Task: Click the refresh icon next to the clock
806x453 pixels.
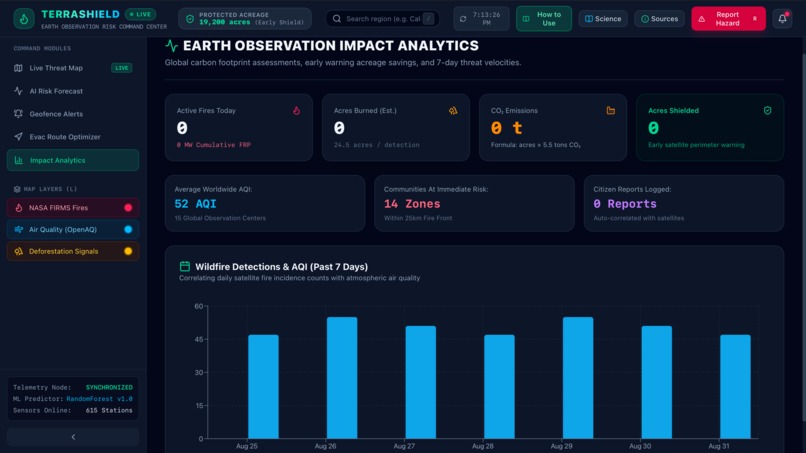Action: (x=463, y=19)
